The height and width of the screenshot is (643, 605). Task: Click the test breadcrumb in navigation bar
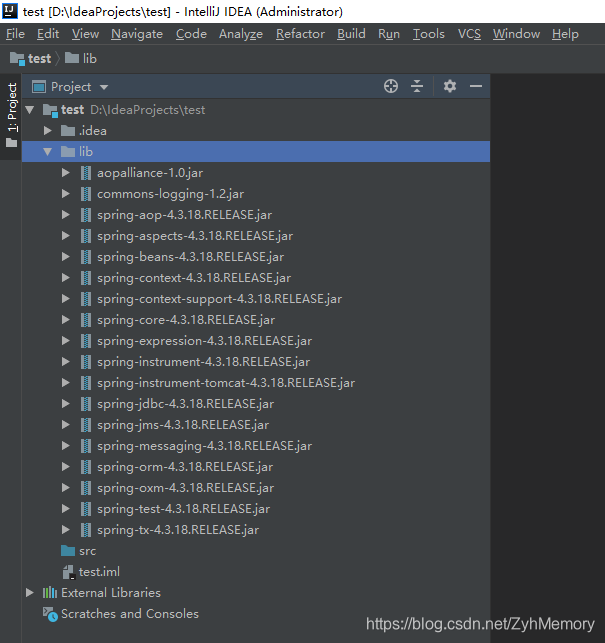[x=39, y=59]
